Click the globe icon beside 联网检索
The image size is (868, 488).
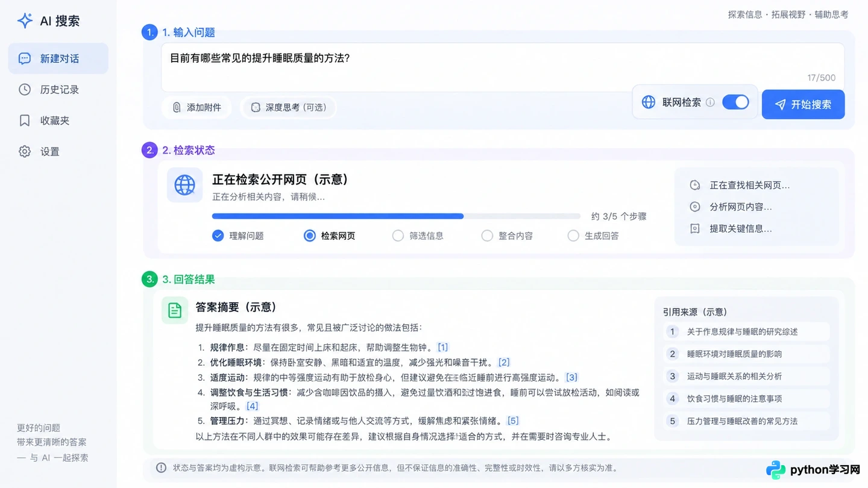(x=649, y=102)
